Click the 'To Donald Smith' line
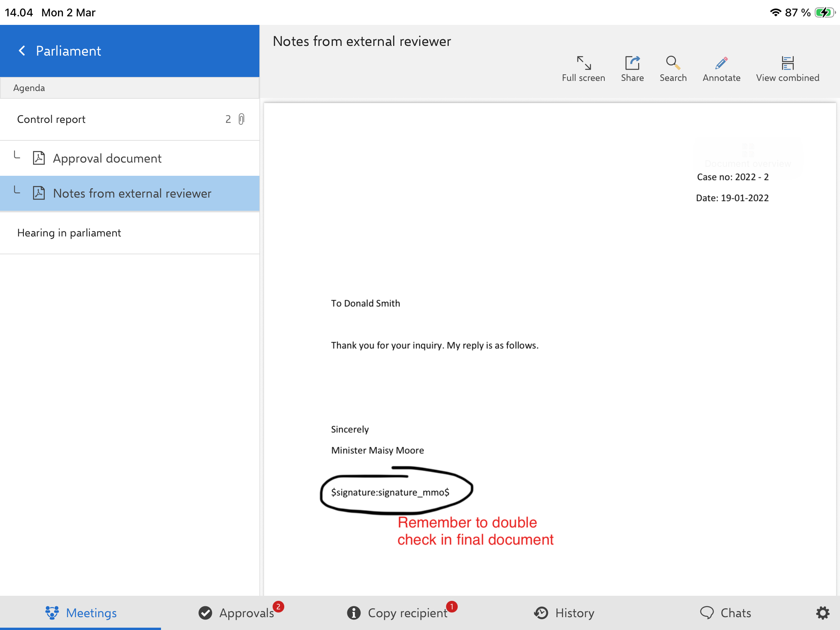The height and width of the screenshot is (630, 840). point(366,303)
